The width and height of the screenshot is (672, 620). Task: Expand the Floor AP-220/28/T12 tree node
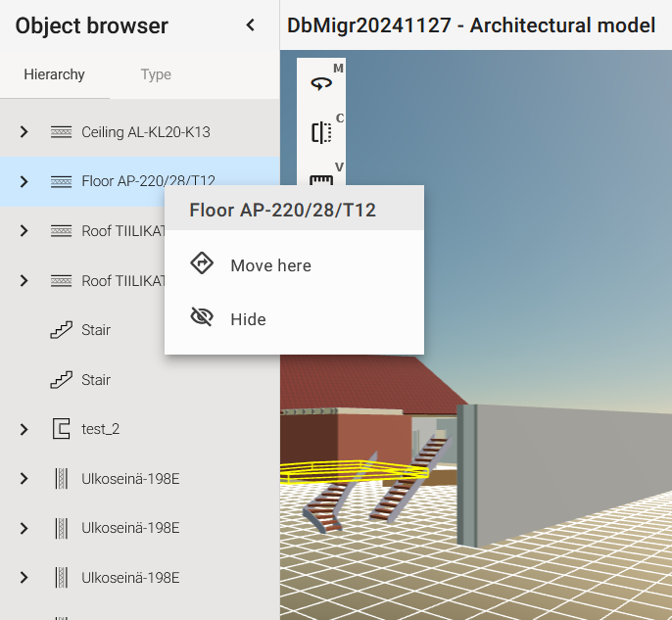24,181
